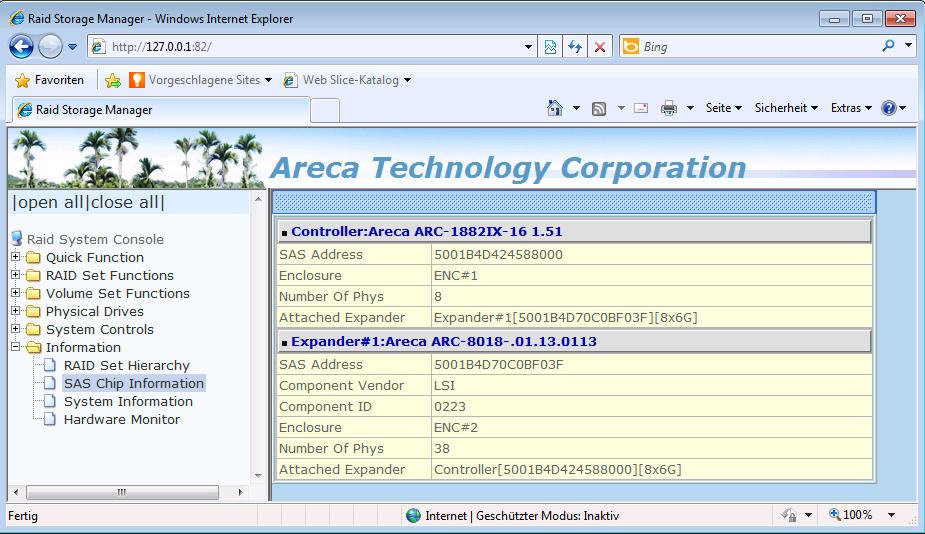Open Hardware Monitor page

[122, 420]
